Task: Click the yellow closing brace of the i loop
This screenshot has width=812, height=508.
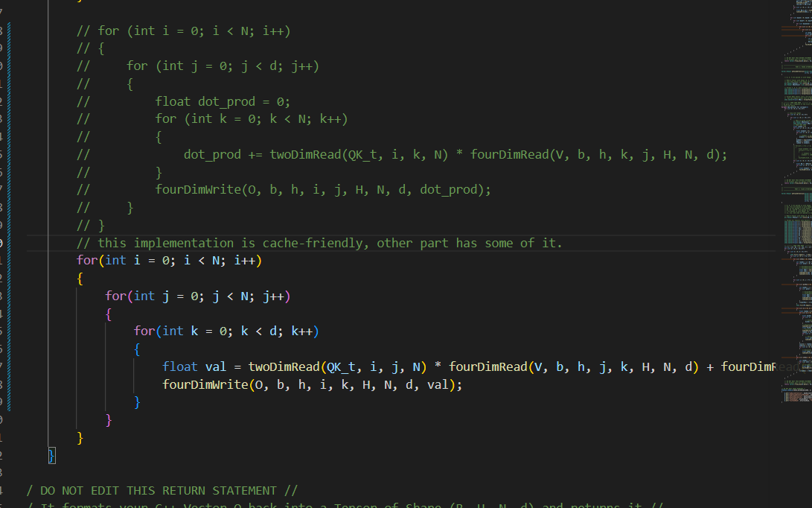Action: 80,437
